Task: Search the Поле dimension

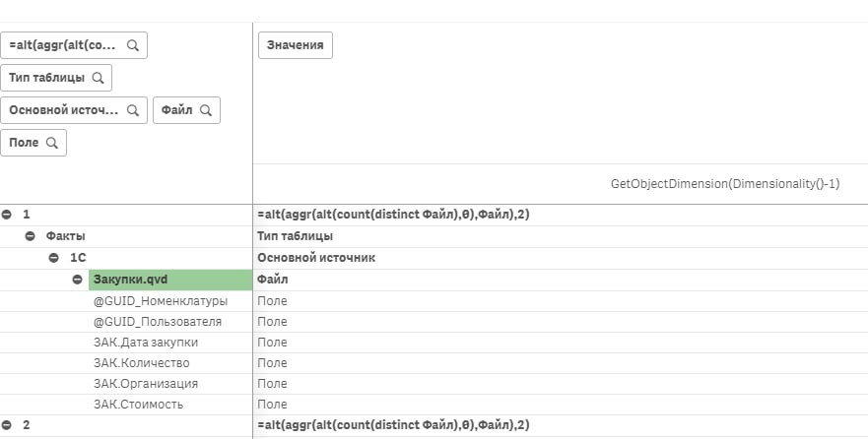Action: click(52, 143)
